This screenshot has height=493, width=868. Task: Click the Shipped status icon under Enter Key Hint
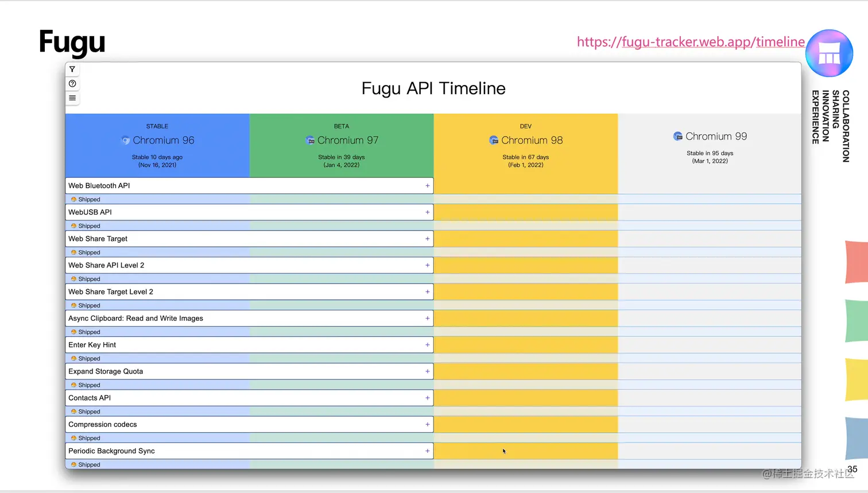pyautogui.click(x=73, y=358)
